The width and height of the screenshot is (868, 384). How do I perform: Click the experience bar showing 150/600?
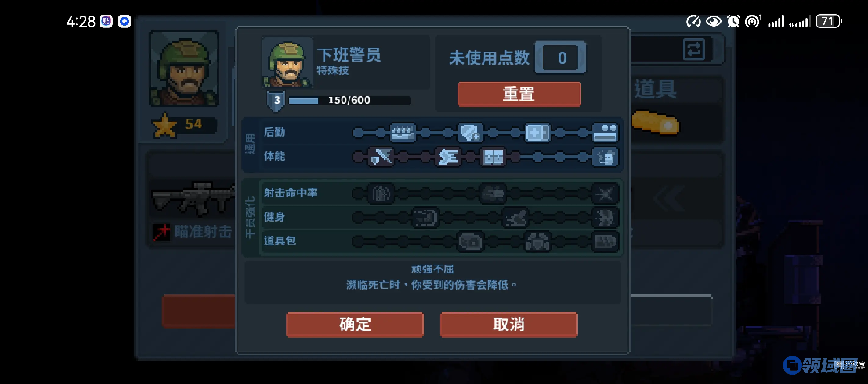[x=349, y=100]
